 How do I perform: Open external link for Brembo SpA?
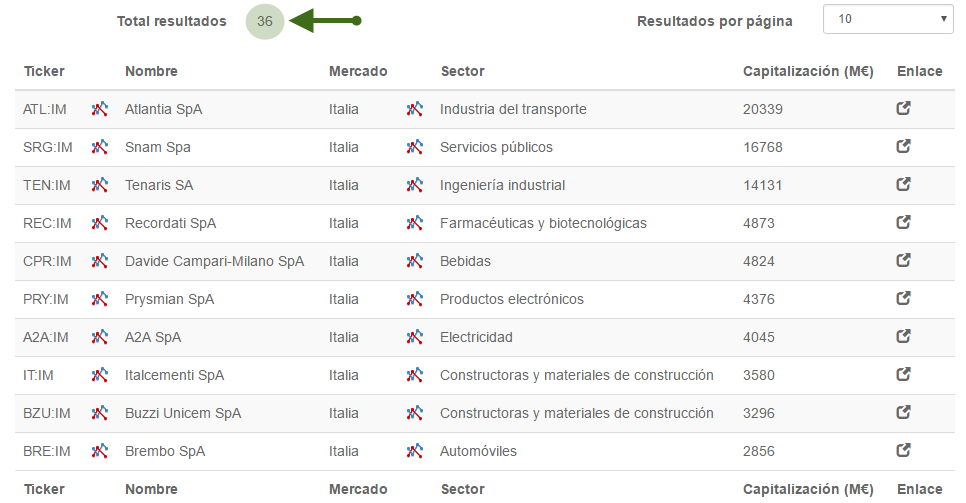coord(903,451)
